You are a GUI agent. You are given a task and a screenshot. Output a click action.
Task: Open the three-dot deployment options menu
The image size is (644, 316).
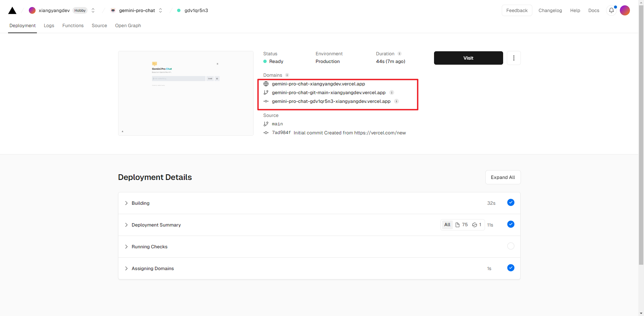[x=514, y=58]
